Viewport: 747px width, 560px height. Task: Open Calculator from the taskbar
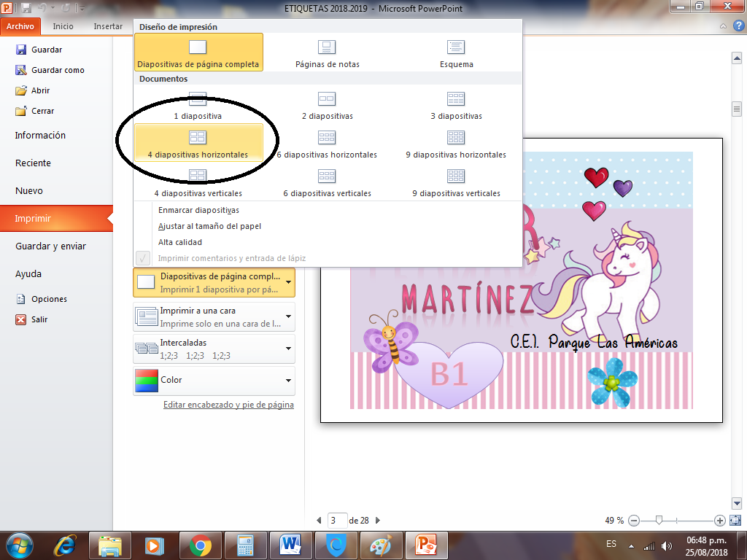[x=245, y=545]
